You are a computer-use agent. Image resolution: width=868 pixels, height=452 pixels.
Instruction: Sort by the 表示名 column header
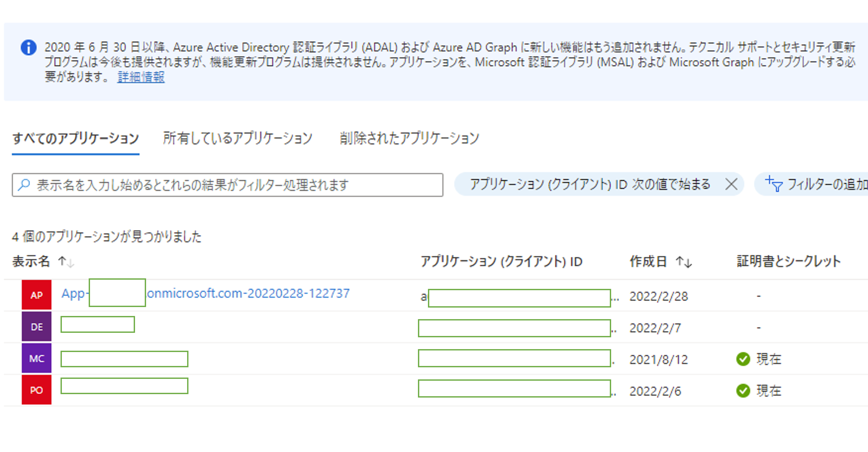click(x=31, y=261)
